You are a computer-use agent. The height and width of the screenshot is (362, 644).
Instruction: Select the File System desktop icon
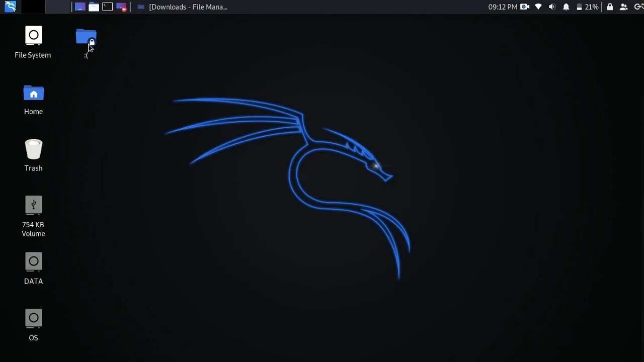(x=33, y=42)
